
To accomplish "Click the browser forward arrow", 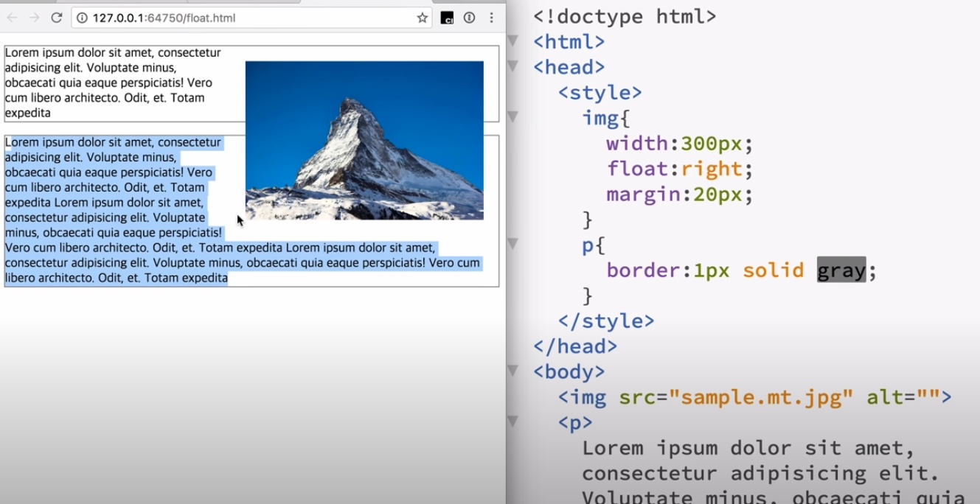I will pyautogui.click(x=34, y=18).
